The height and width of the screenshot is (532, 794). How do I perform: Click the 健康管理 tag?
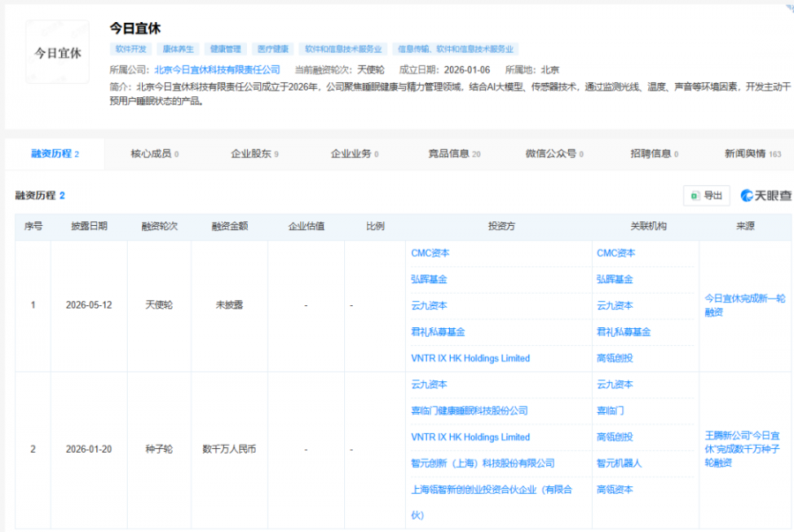[225, 49]
